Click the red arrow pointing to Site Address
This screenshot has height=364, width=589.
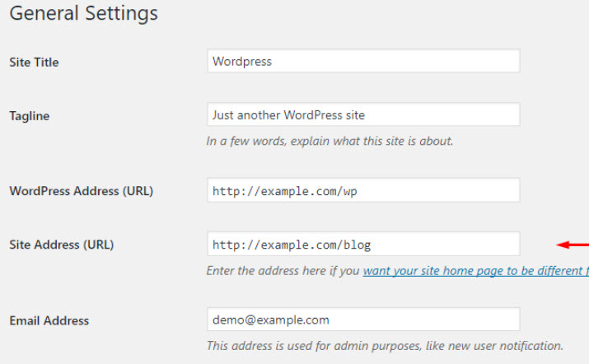573,245
